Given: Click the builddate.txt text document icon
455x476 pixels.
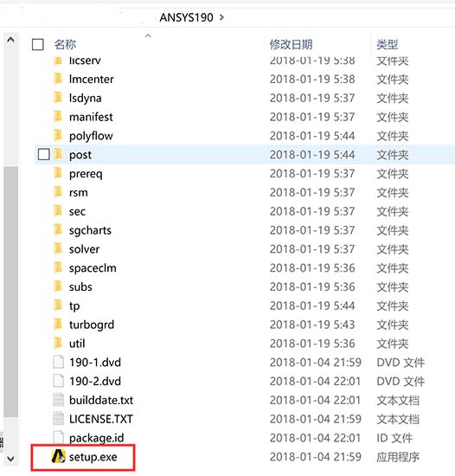Looking at the screenshot, I should [58, 400].
